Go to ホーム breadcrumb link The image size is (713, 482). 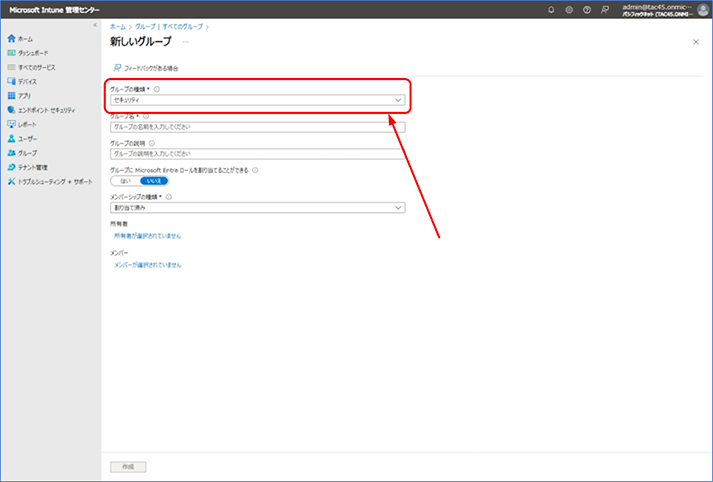117,27
